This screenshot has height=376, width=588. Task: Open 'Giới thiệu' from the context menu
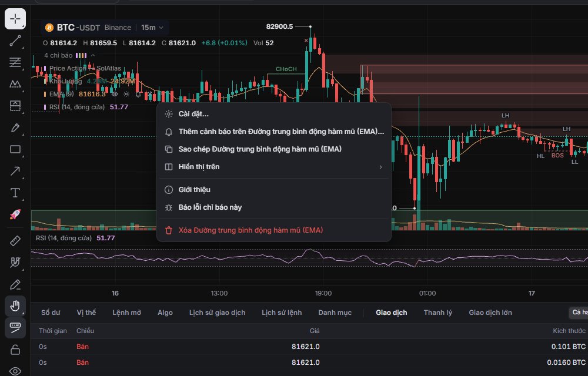(x=274, y=190)
